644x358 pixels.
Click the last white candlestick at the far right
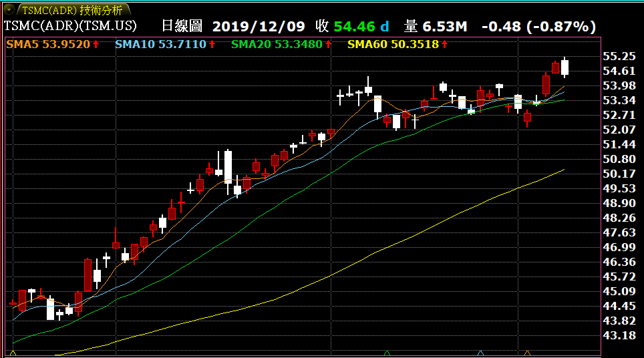(565, 67)
